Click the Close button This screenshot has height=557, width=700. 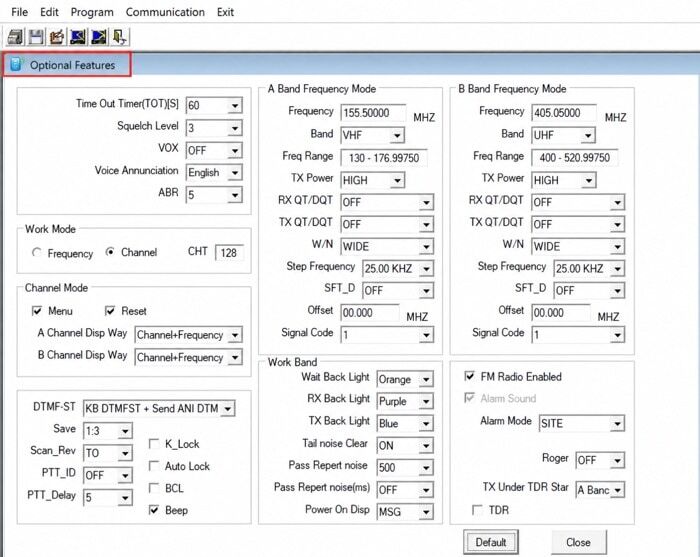[579, 542]
